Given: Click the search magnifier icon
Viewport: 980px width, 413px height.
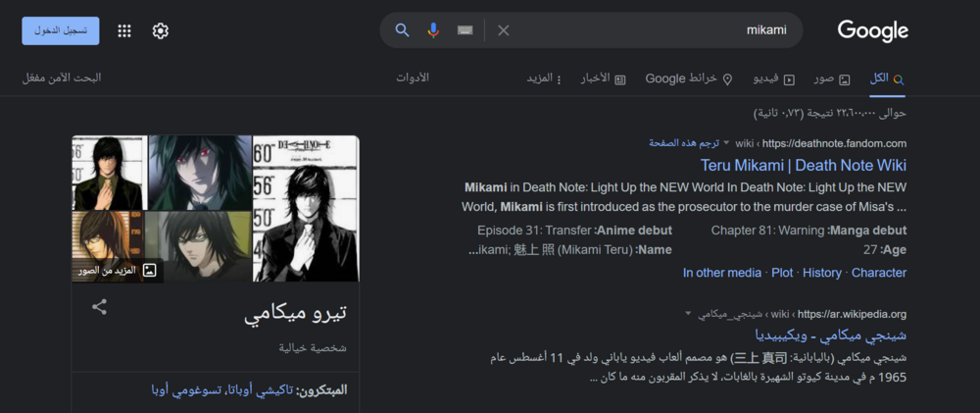Looking at the screenshot, I should click(403, 30).
